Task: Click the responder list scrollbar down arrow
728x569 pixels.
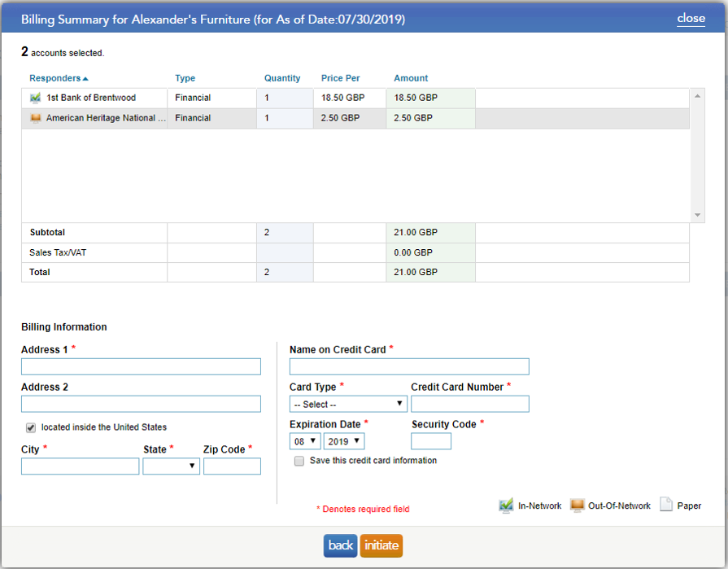Action: pos(697,215)
